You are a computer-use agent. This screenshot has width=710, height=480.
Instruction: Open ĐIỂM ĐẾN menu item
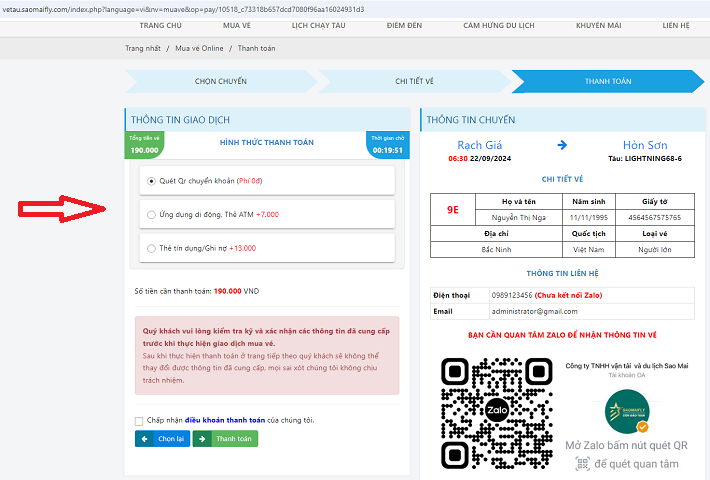404,26
